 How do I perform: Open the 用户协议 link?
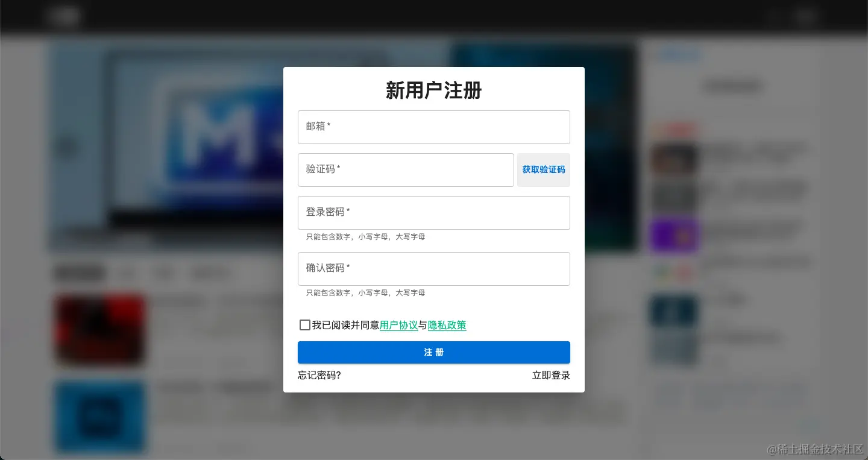click(x=398, y=326)
